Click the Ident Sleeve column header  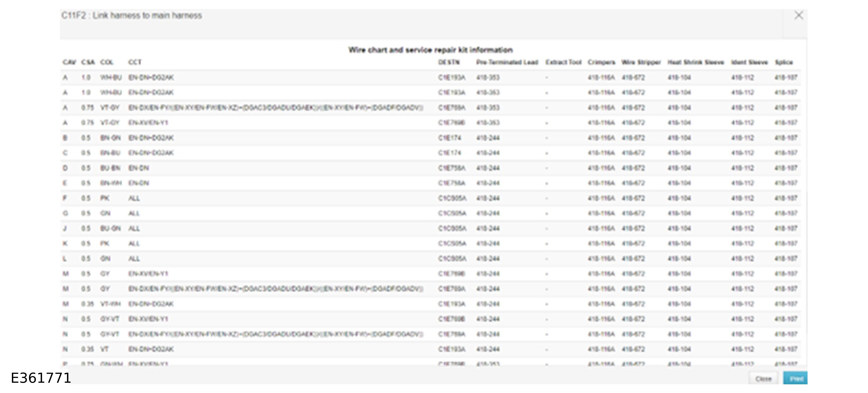[749, 62]
